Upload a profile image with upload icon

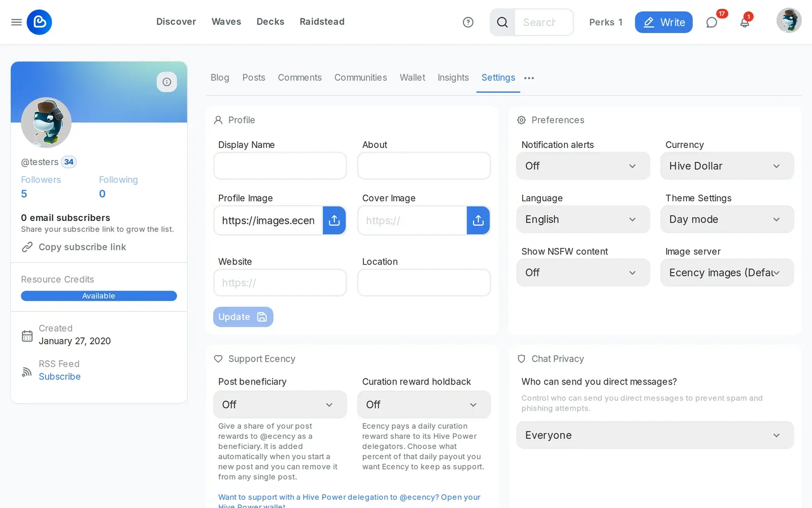[334, 220]
